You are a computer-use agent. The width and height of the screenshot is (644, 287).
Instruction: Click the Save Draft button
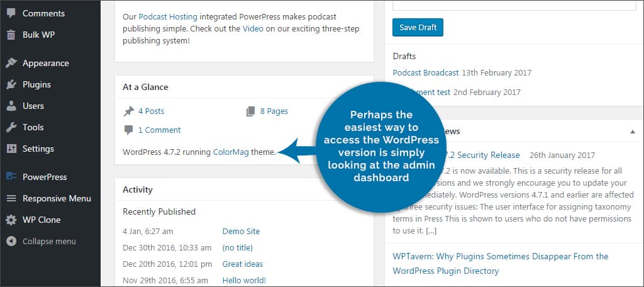pos(418,28)
